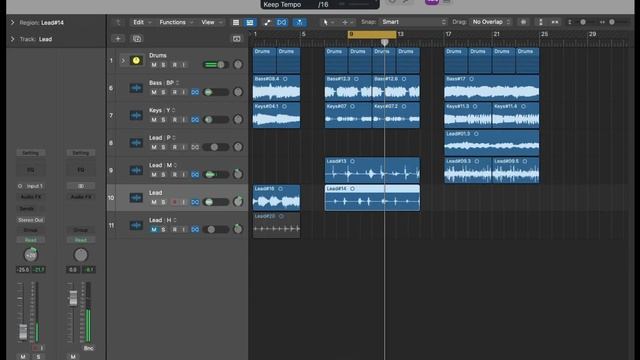640x360 pixels.
Task: Toggle input monitoring on Lead P track
Action: [184, 147]
